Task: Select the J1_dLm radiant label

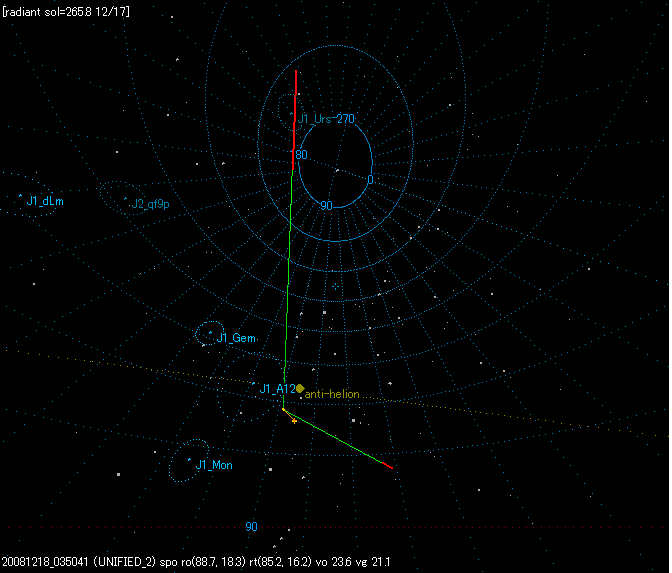Action: coord(45,201)
